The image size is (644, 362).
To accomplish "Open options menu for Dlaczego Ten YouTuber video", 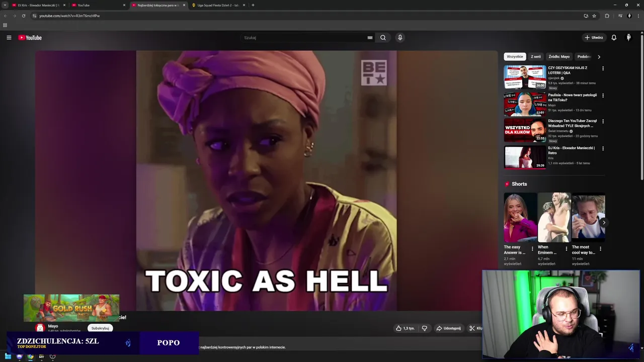I will 603,122.
